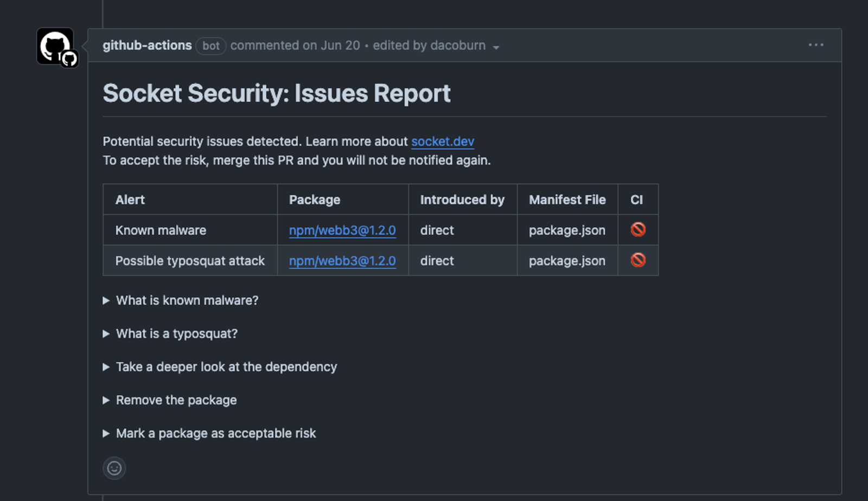Open the comment options ellipsis menu

point(816,45)
